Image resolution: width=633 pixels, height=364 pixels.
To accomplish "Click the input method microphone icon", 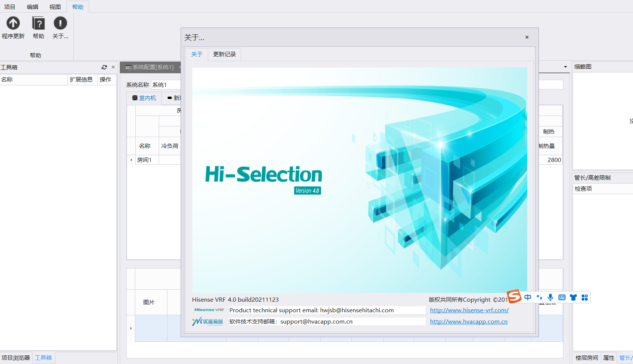I will (551, 298).
